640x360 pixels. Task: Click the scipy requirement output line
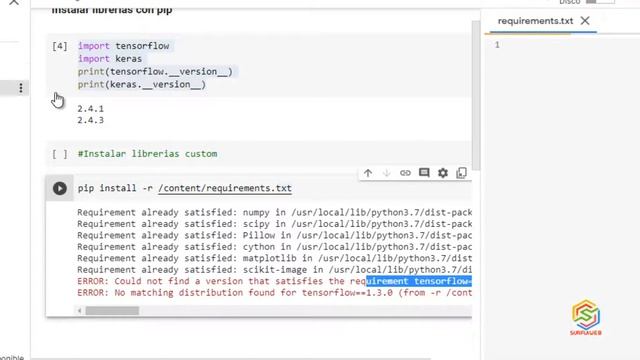coord(274,224)
